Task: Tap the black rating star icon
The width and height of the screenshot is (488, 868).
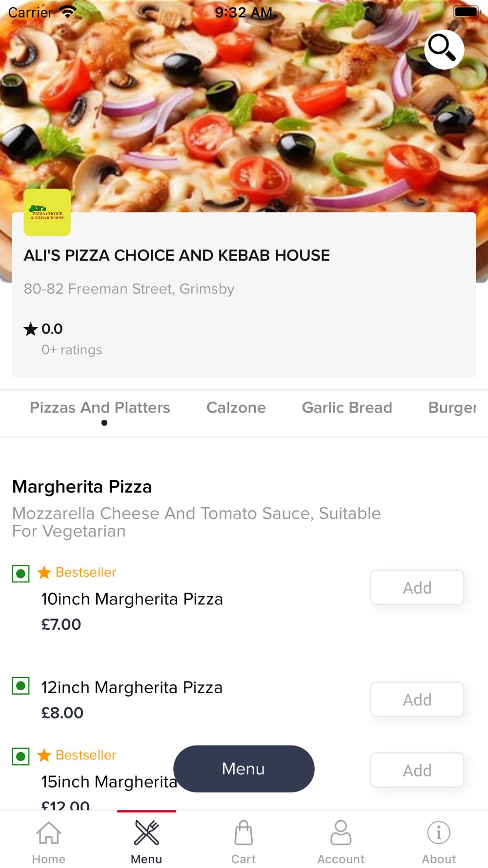Action: click(x=30, y=329)
